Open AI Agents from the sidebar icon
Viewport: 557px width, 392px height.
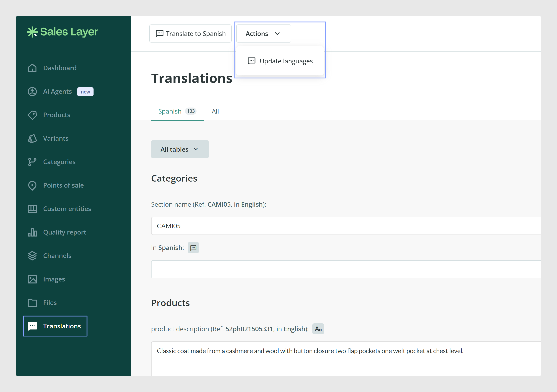pos(32,92)
